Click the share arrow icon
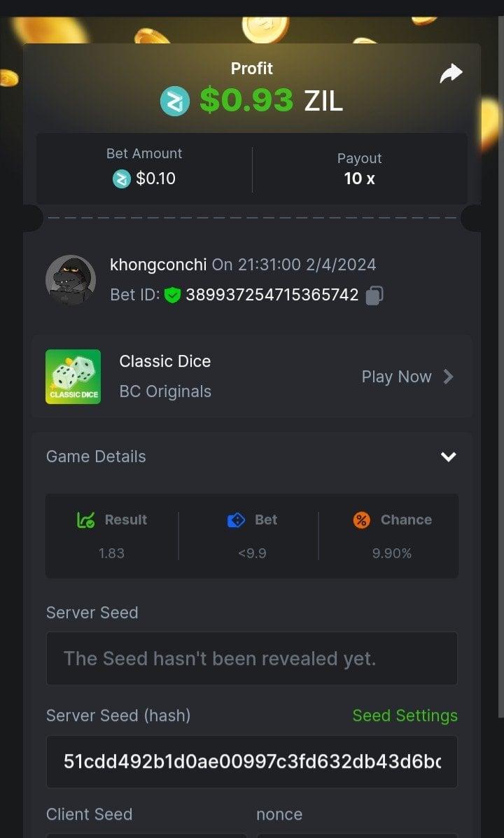 pos(451,74)
